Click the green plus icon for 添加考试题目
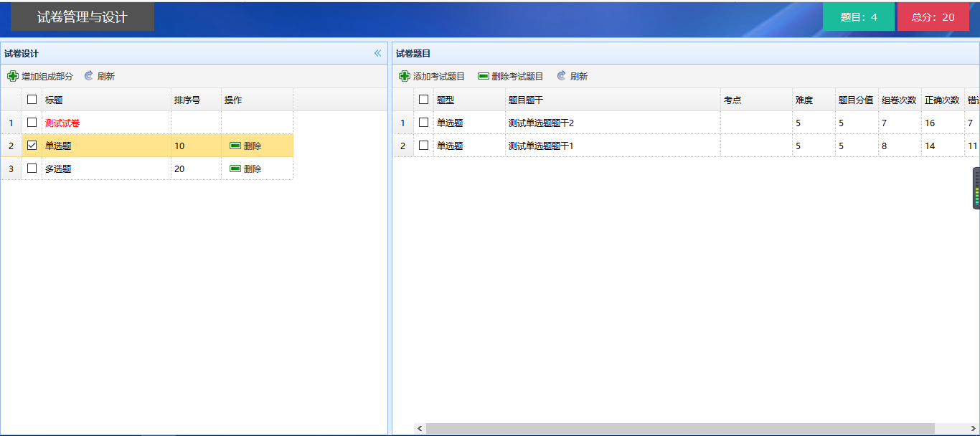The height and width of the screenshot is (436, 980). pos(405,76)
